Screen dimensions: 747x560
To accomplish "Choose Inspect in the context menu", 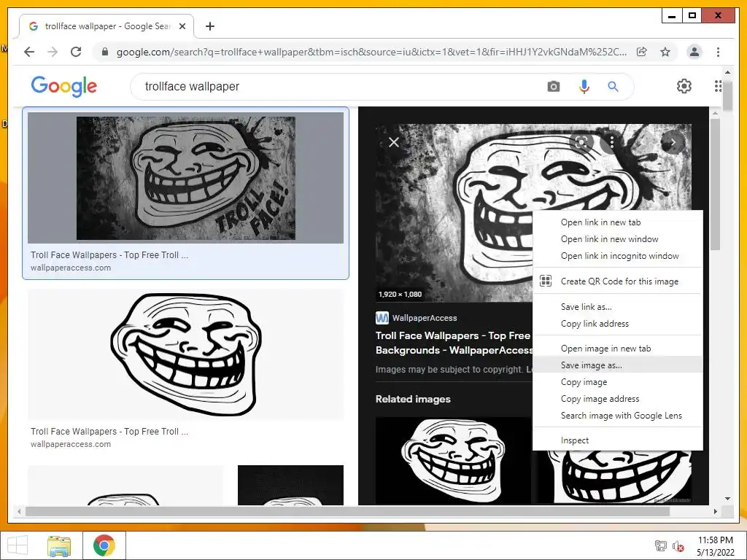I will coord(617,440).
